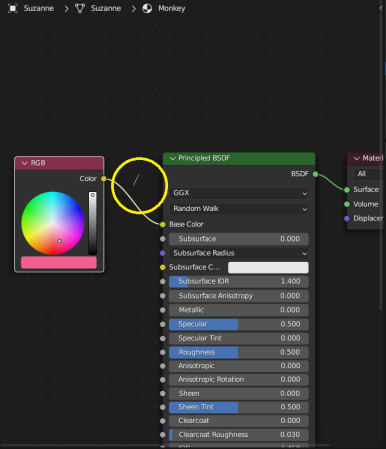Screen dimensions: 386x449
Task: Click the Anisotropic input socket
Action: (163, 366)
